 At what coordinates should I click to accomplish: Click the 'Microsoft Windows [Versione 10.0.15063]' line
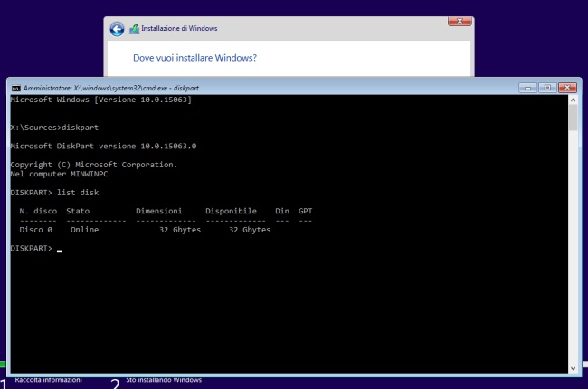point(101,100)
